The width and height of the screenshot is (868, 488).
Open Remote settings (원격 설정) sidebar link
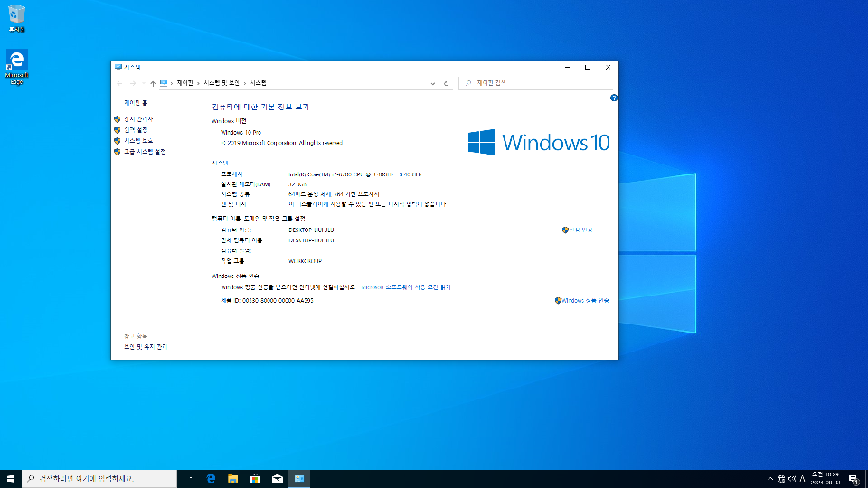click(x=136, y=130)
